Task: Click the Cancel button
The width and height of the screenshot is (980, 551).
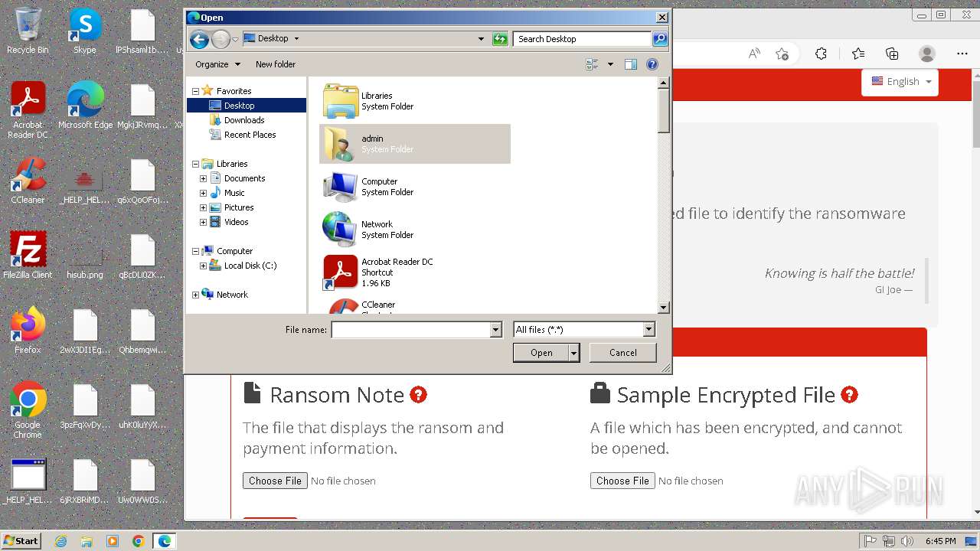Action: point(623,353)
